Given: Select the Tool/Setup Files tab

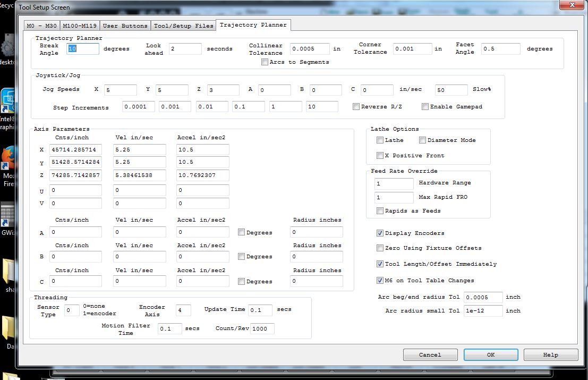Looking at the screenshot, I should coord(183,26).
